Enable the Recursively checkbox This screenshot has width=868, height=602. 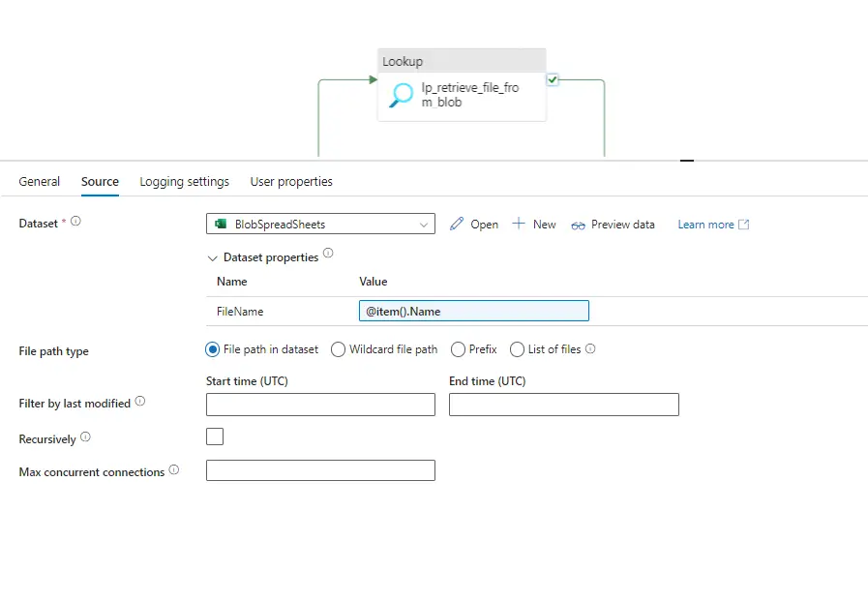coord(214,436)
